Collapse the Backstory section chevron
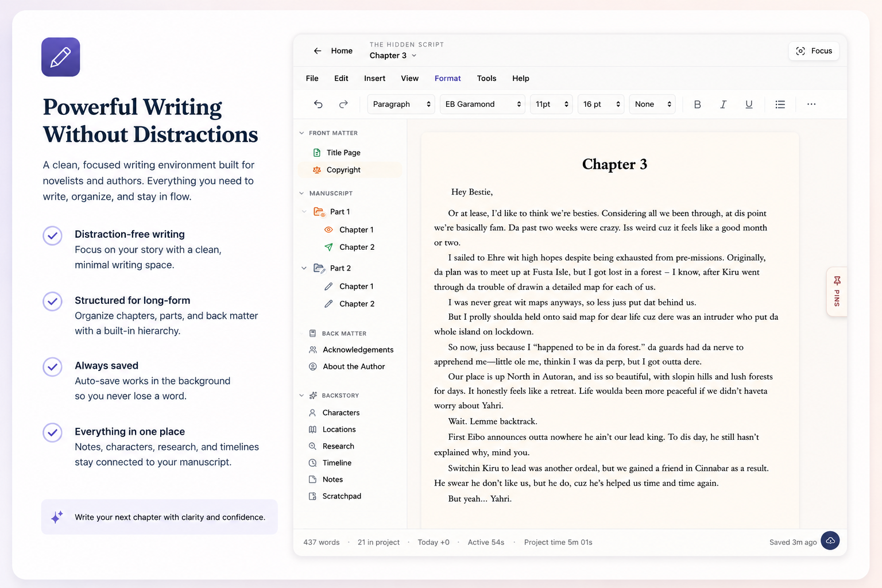 [301, 396]
